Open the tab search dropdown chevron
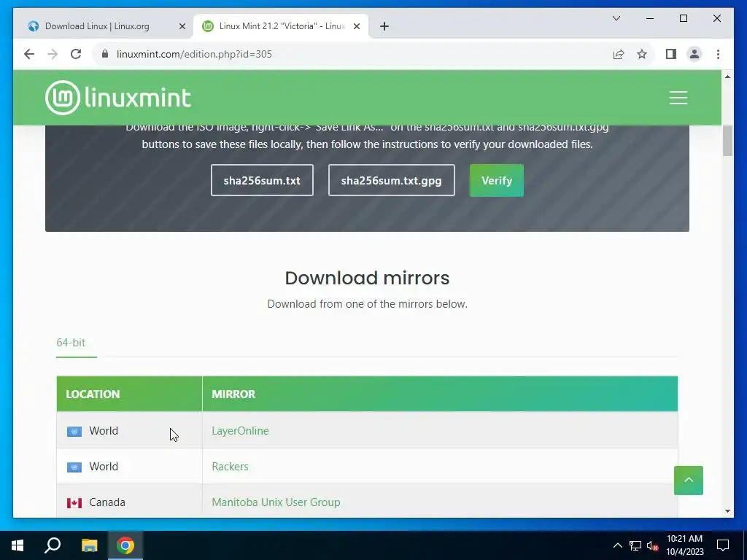The image size is (747, 560). click(616, 18)
